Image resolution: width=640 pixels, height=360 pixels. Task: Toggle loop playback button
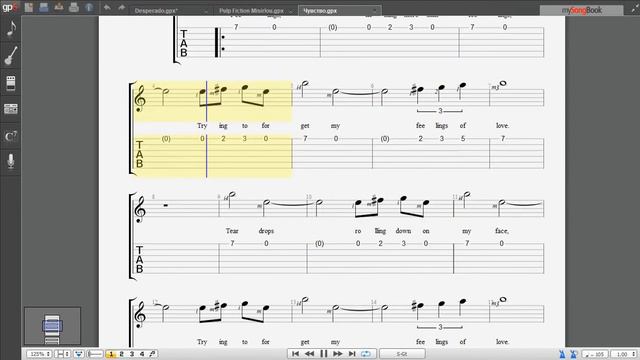(x=366, y=353)
